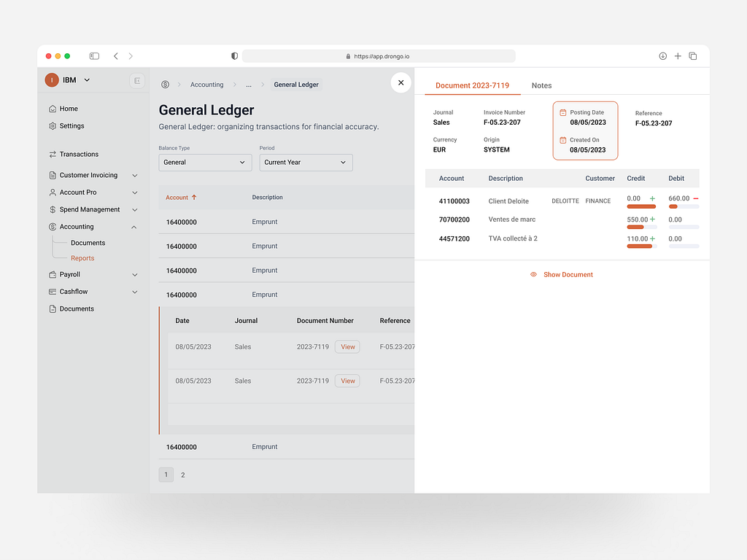Toggle the sidebar collapse control beside IBM
Screen dimensions: 747x560
click(x=137, y=80)
